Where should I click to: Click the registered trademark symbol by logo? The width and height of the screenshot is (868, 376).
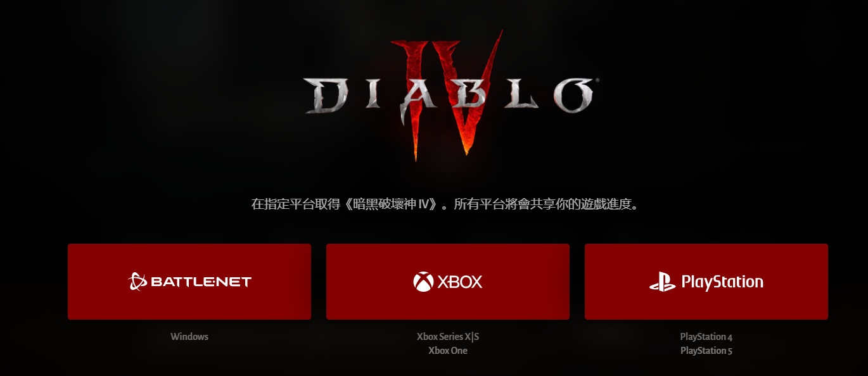(x=596, y=80)
